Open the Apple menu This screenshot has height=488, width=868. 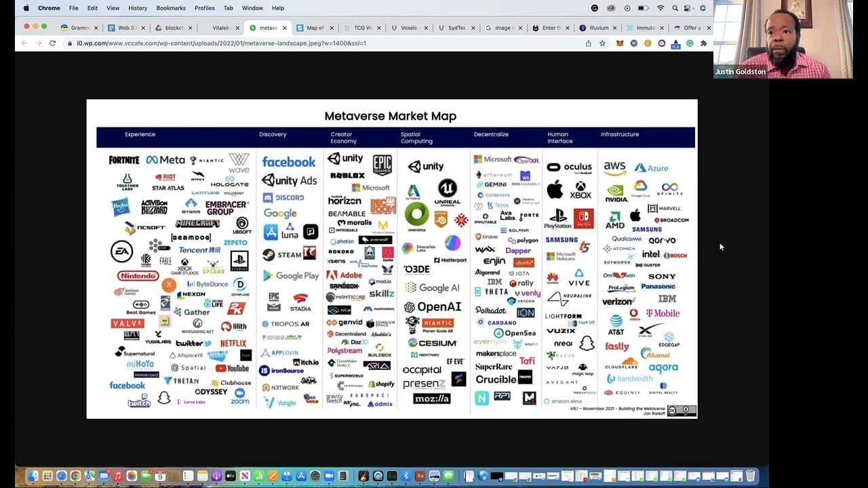[26, 8]
